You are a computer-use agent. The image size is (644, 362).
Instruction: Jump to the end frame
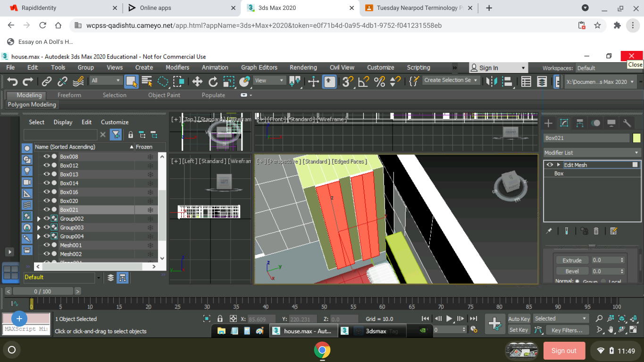[473, 319]
